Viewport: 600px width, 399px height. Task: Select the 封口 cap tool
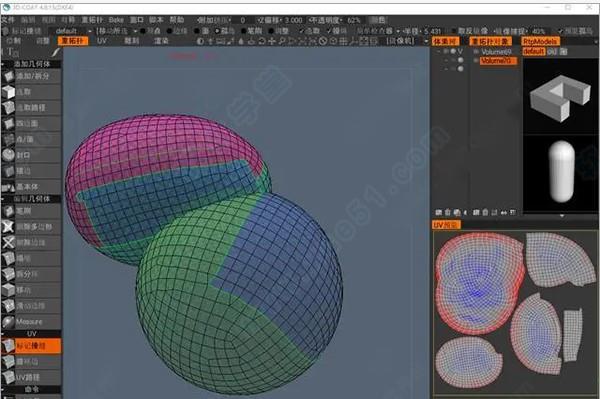pyautogui.click(x=31, y=155)
